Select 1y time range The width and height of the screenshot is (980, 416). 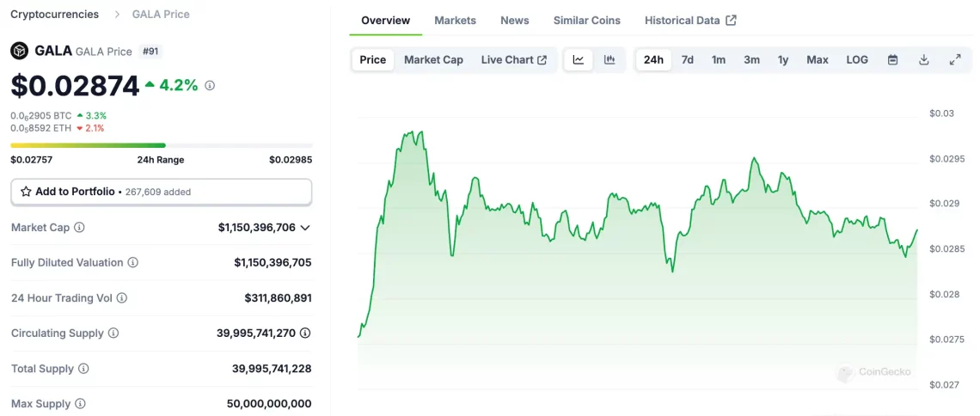point(783,60)
